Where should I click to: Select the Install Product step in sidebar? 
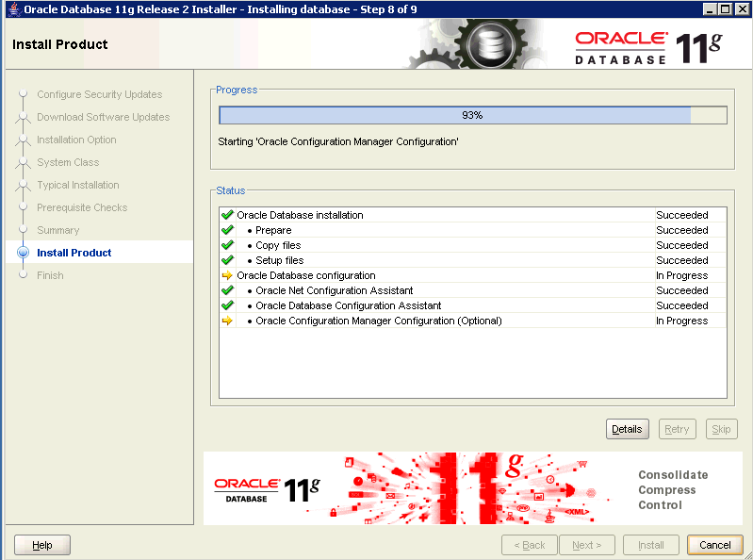[74, 253]
